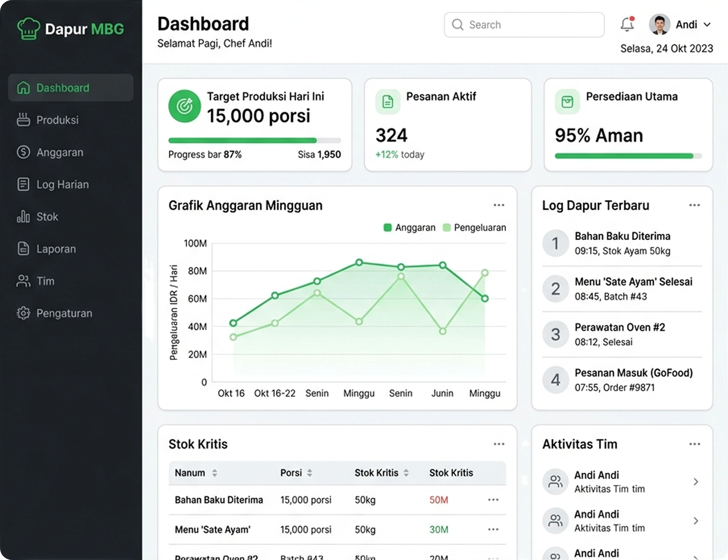Click Sisa 1,950 remaining text
728x560 pixels.
pyautogui.click(x=319, y=154)
